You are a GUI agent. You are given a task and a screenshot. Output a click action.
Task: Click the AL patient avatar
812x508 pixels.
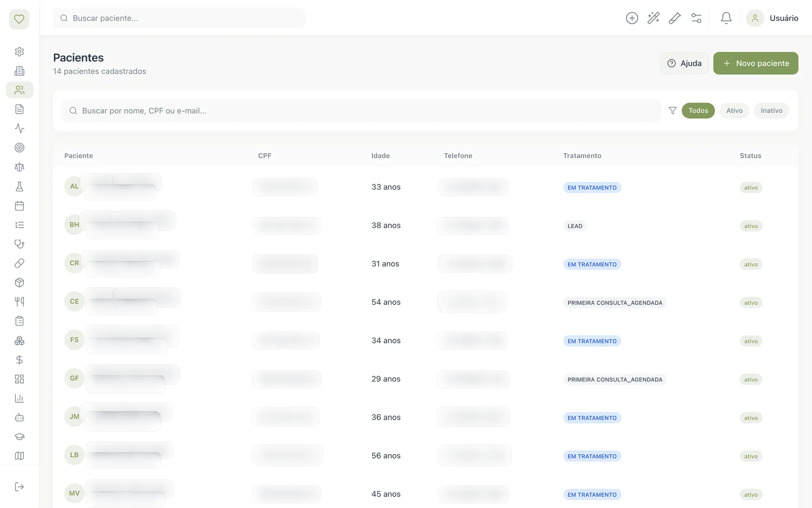point(75,186)
